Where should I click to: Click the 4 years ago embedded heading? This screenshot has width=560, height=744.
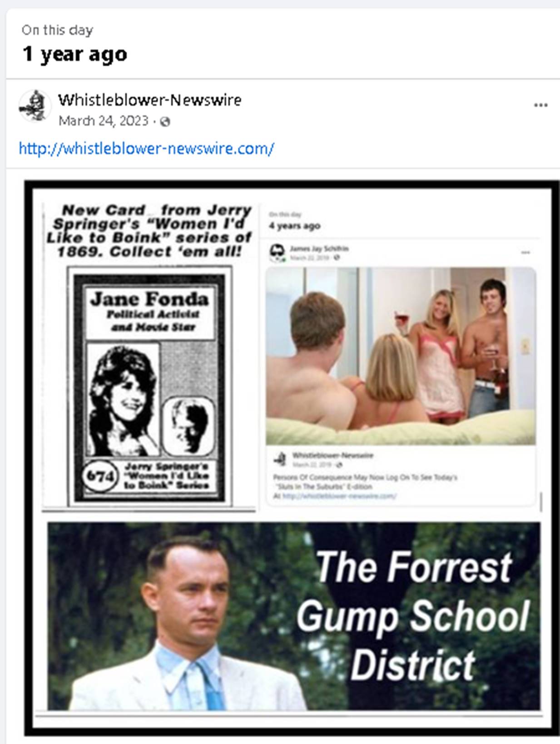tap(295, 226)
